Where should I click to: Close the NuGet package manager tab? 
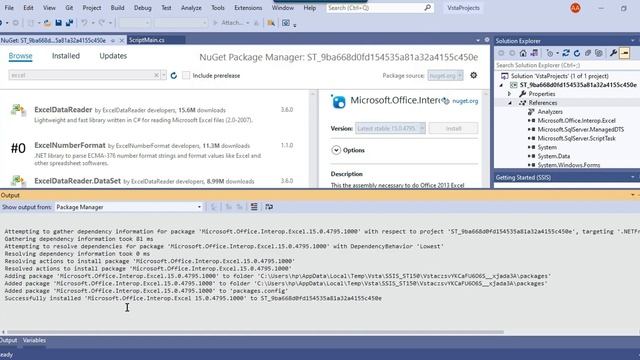(121, 40)
